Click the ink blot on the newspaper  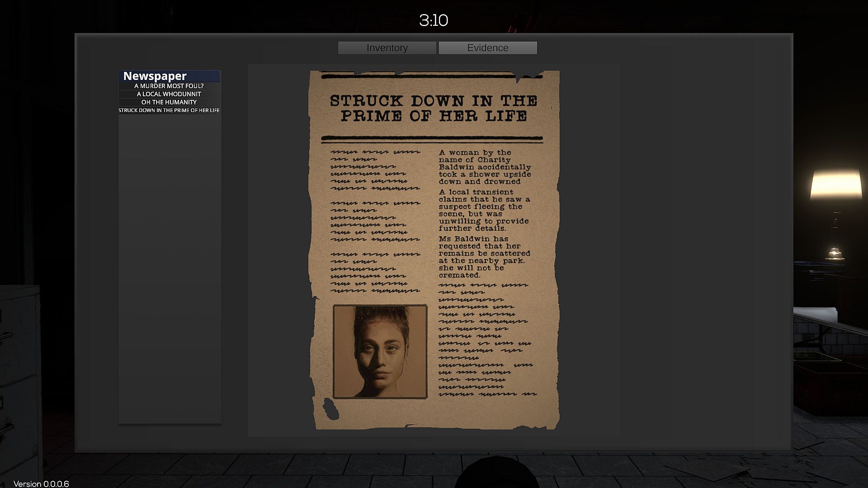331,409
